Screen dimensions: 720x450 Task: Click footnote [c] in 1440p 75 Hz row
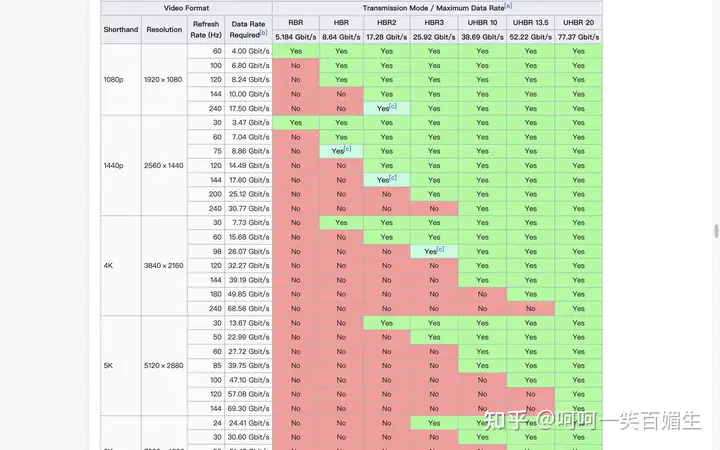347,149
